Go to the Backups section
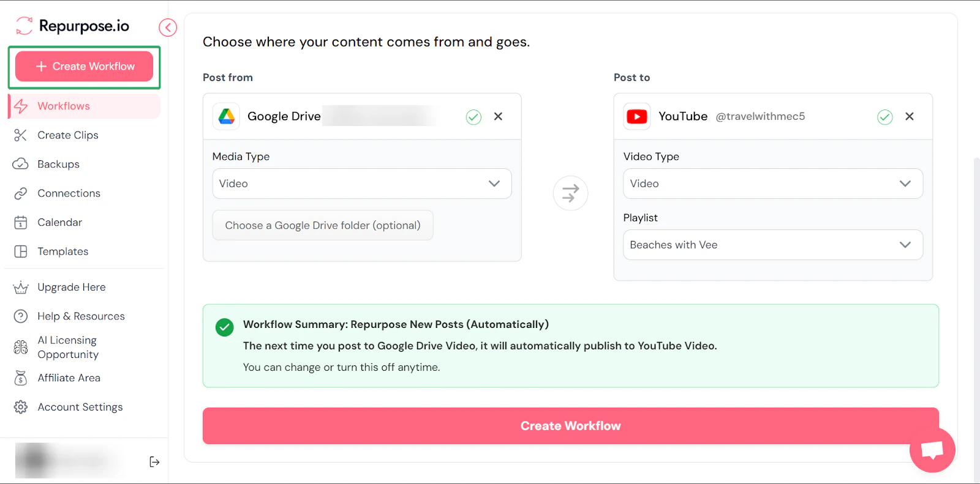This screenshot has height=484, width=980. pyautogui.click(x=58, y=164)
